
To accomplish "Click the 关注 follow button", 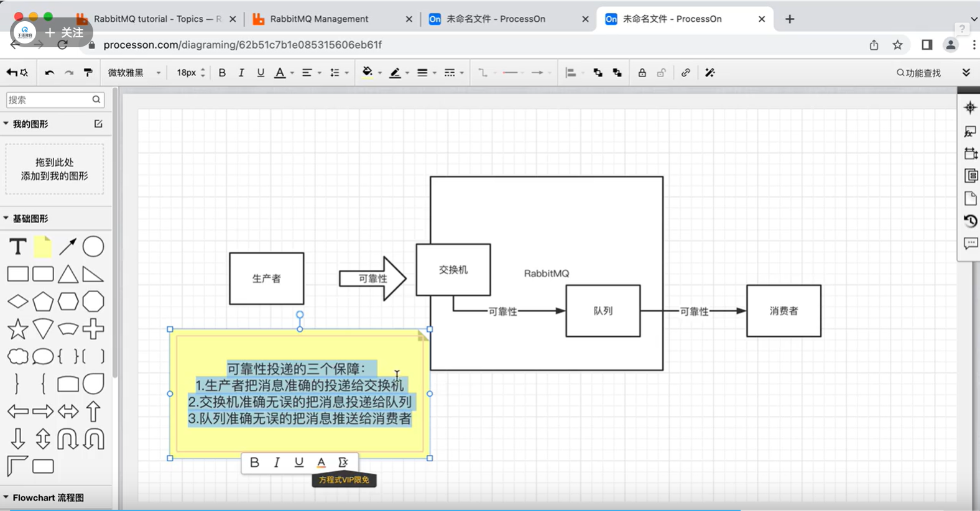I will point(64,32).
